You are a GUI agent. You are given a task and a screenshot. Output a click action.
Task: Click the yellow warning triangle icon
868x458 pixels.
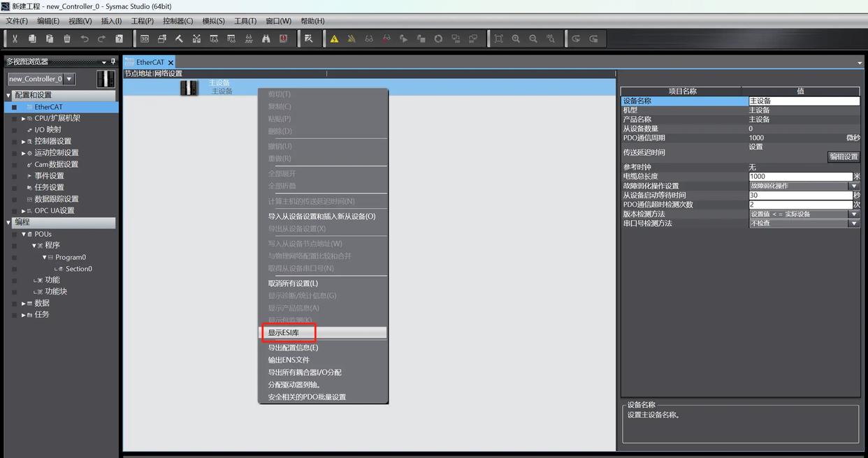pos(334,39)
